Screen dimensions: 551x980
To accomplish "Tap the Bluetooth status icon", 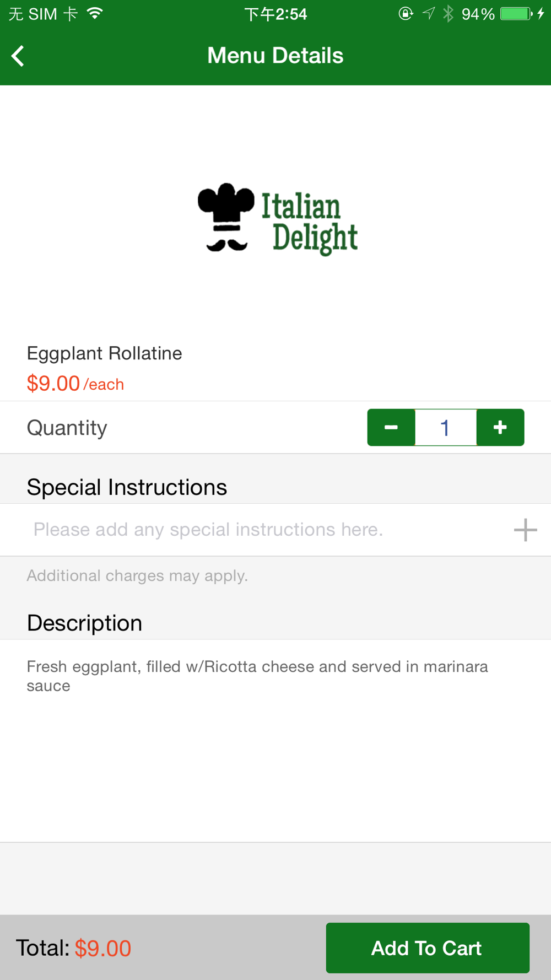I will tap(449, 14).
